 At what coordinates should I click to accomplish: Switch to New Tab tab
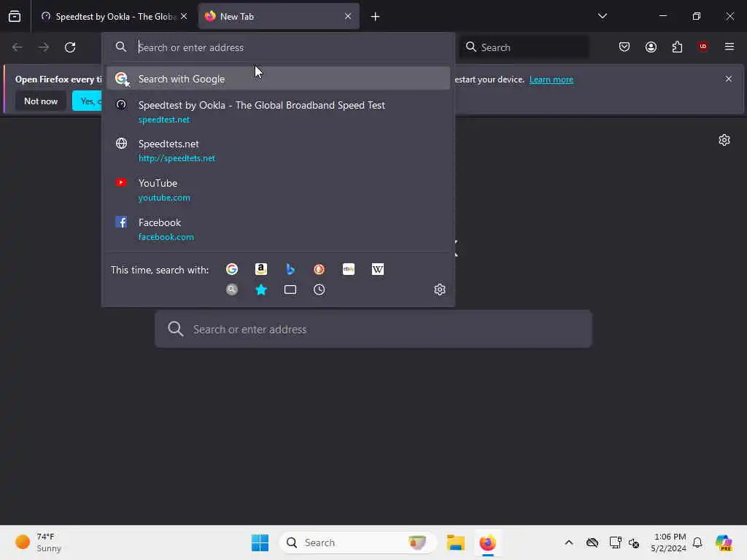[x=279, y=17]
